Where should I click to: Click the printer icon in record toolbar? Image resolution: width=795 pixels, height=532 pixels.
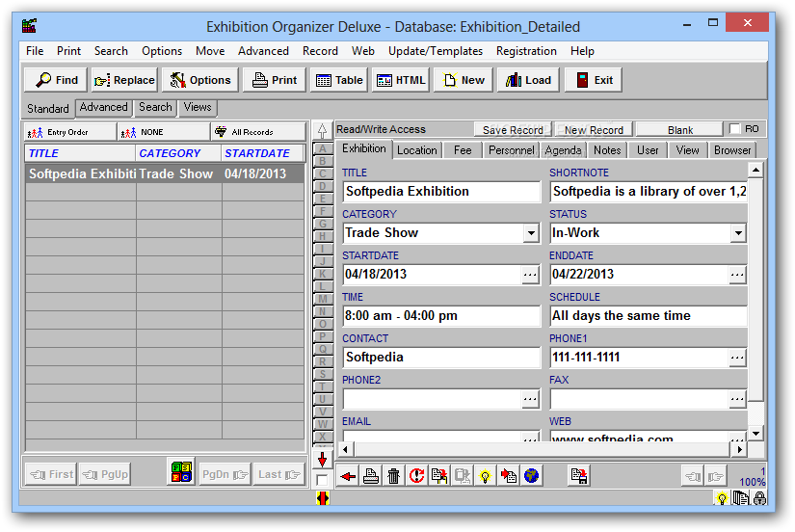click(x=371, y=476)
